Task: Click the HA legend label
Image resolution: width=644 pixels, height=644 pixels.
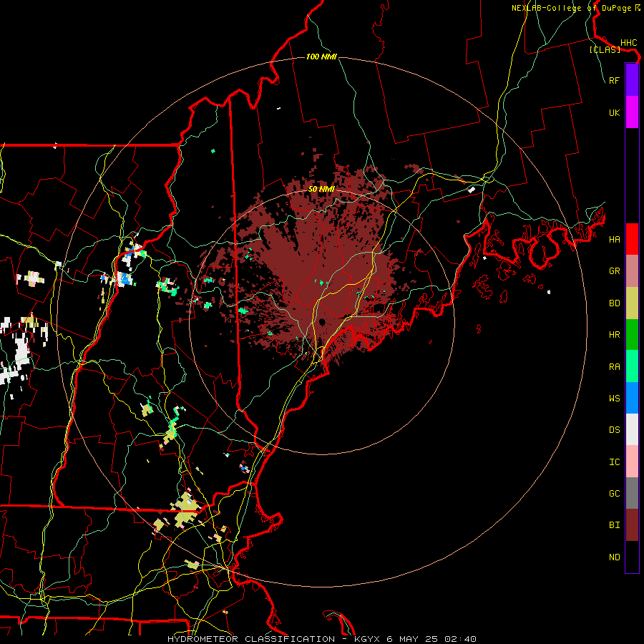Action: pyautogui.click(x=614, y=239)
